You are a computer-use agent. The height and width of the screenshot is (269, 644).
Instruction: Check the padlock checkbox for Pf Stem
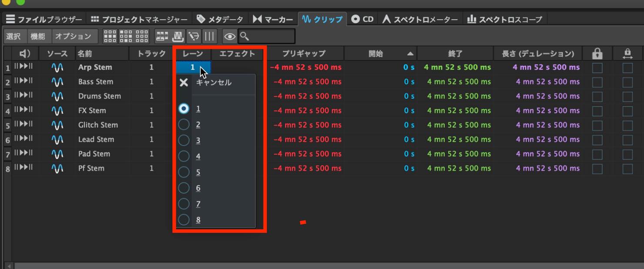[x=597, y=169]
